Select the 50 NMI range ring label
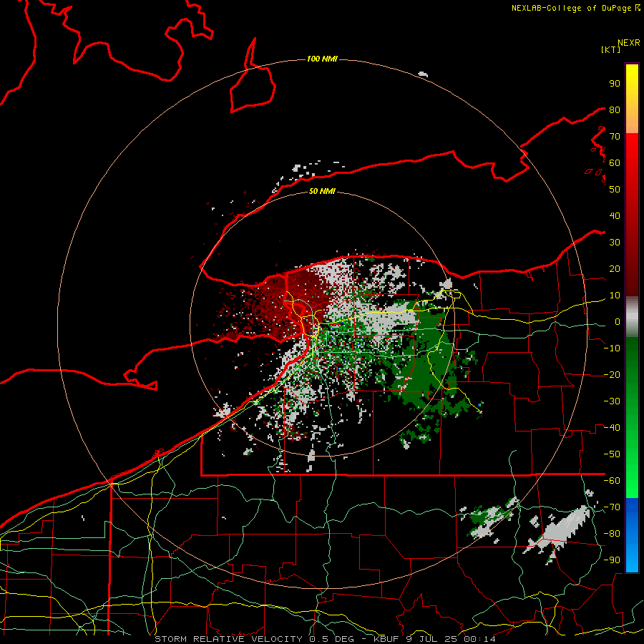 point(322,191)
